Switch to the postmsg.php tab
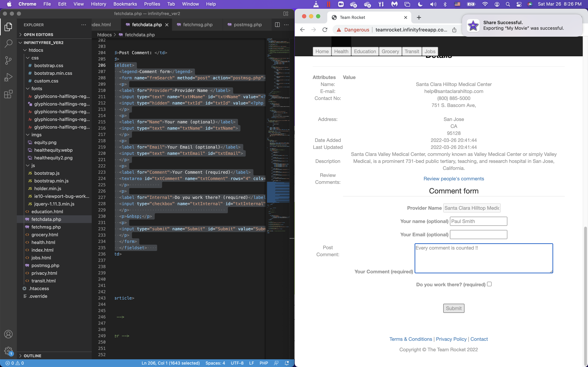Image resolution: width=588 pixels, height=367 pixels. [x=247, y=25]
